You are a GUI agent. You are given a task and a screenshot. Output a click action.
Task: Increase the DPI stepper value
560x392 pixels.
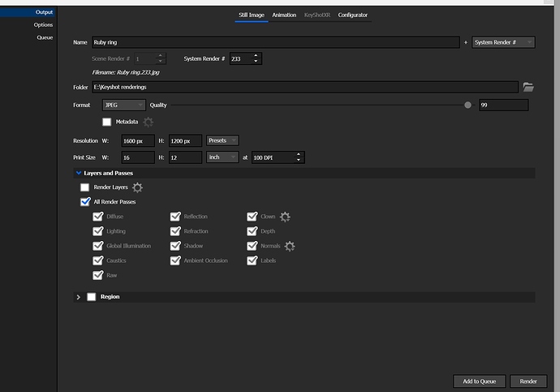[x=299, y=154]
